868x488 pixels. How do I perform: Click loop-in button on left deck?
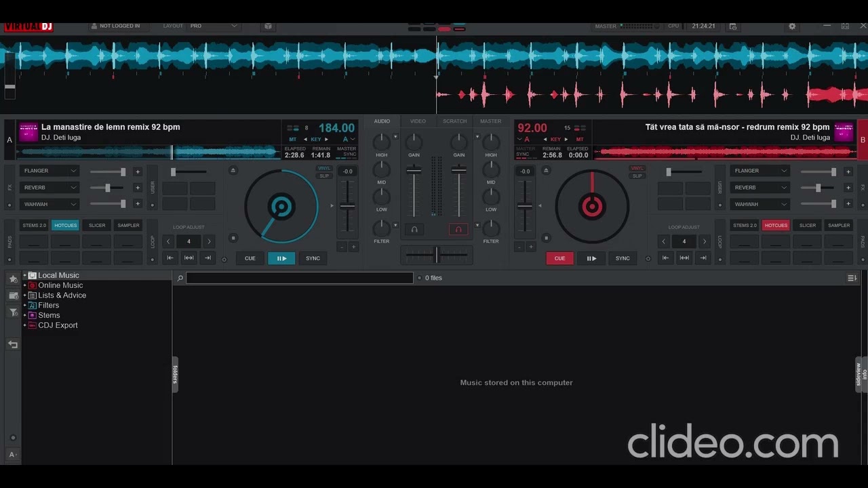click(170, 258)
